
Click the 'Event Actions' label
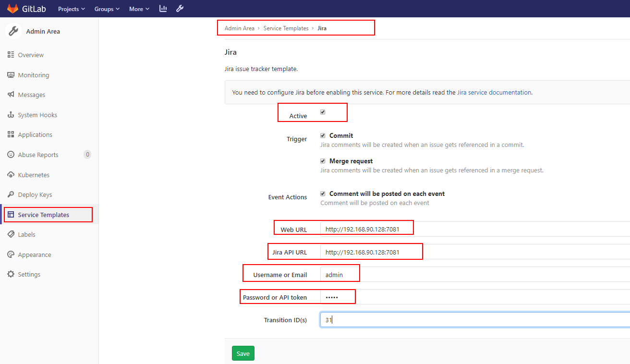(288, 197)
